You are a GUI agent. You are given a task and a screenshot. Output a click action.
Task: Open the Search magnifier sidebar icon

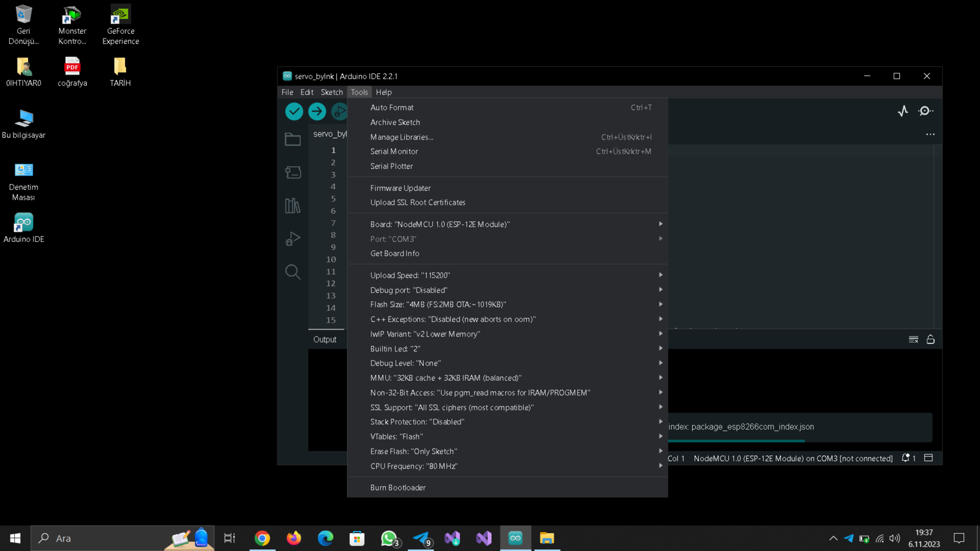(x=293, y=272)
